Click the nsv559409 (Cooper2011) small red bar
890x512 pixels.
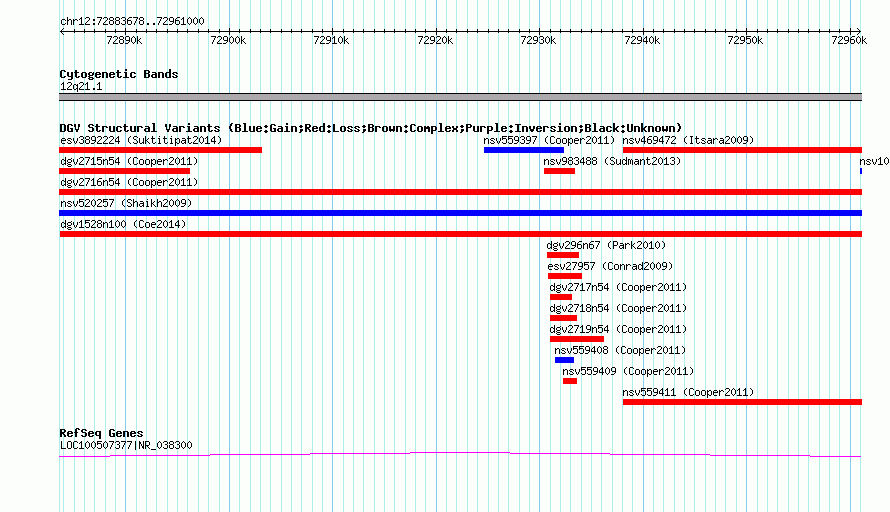tap(570, 381)
